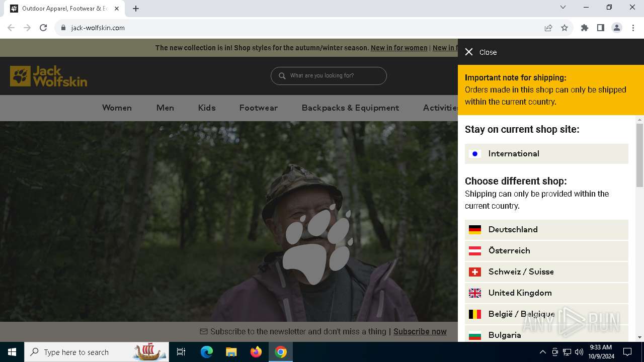The height and width of the screenshot is (362, 644).
Task: Show hidden system tray icons
Action: point(542,352)
